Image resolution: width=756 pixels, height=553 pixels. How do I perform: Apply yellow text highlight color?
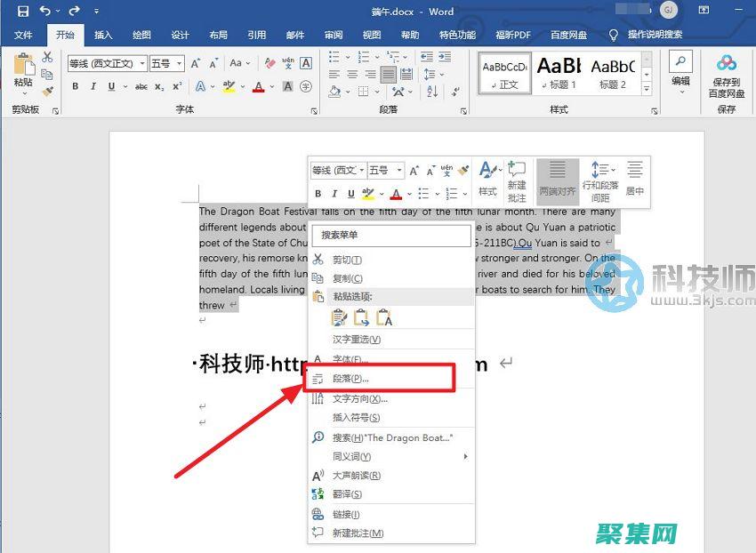(x=228, y=86)
